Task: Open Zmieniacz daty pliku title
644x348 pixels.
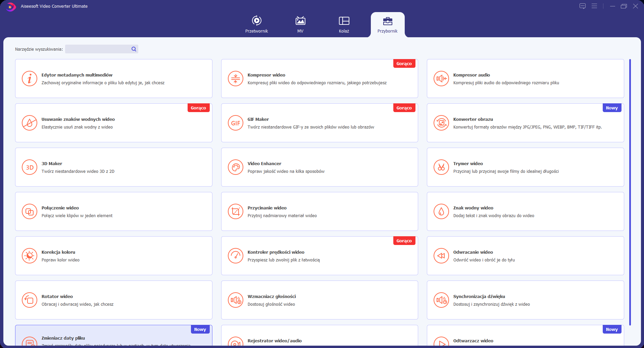Action: click(x=63, y=338)
